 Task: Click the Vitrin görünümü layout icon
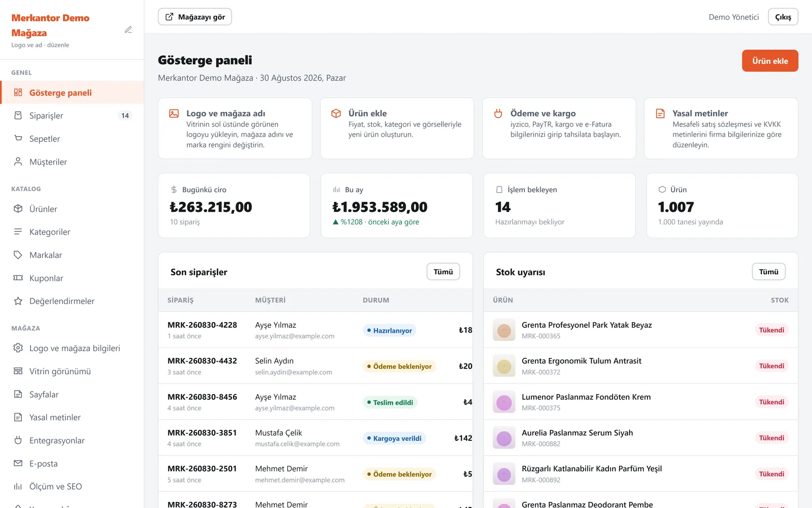[x=18, y=371]
